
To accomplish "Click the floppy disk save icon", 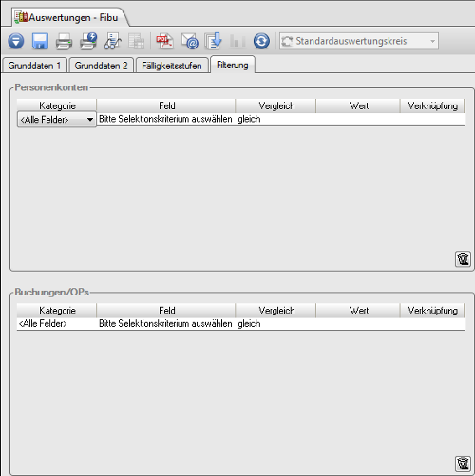I will 40,41.
